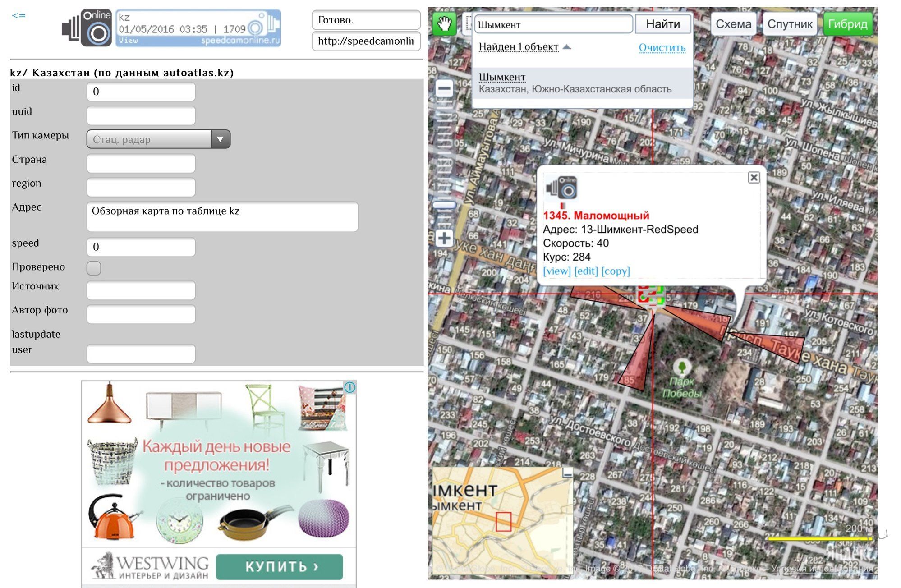Click the Парк Победы tree marker

(x=682, y=367)
